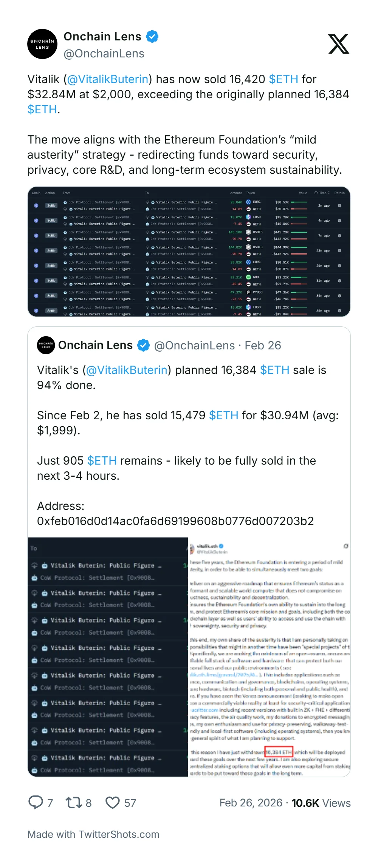Click the Settle button on the top row
The height and width of the screenshot is (868, 378).
[x=51, y=205]
